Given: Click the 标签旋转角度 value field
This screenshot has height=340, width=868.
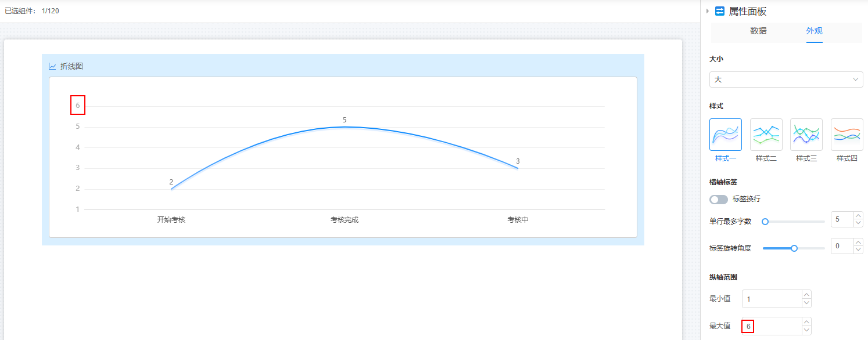Looking at the screenshot, I should point(842,246).
